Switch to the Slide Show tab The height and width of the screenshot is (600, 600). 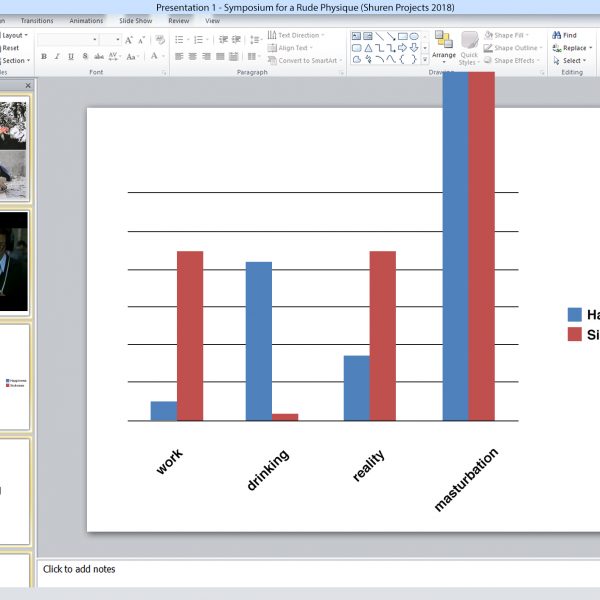click(x=135, y=20)
